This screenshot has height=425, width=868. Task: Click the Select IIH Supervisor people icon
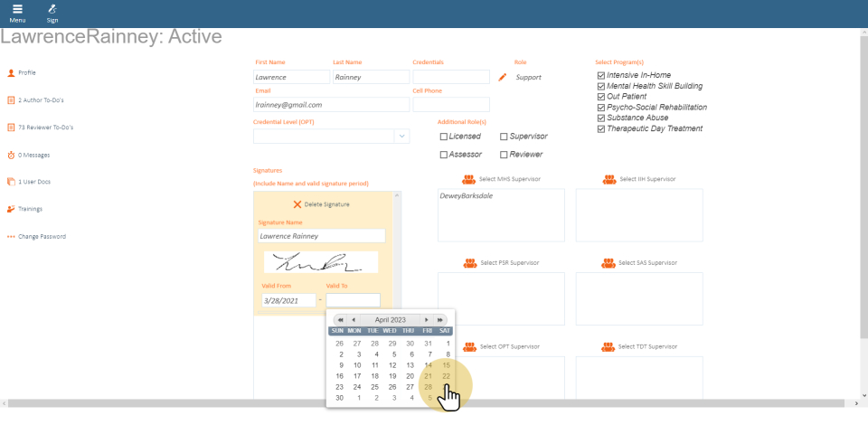609,179
